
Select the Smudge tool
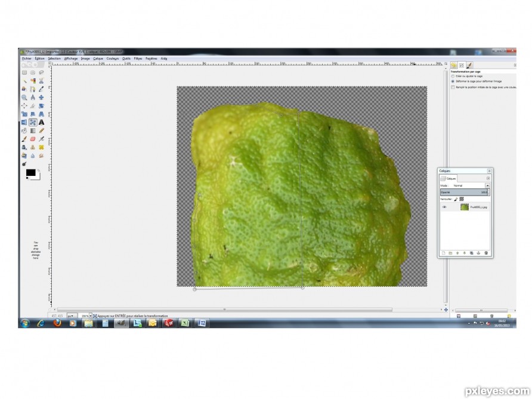pos(41,156)
